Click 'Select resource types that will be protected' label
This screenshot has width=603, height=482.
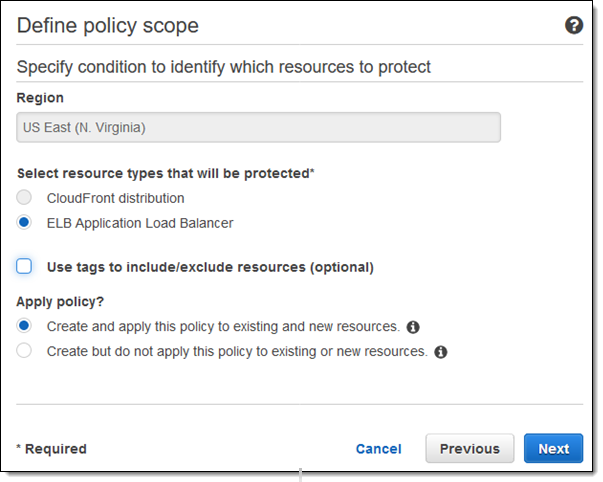pyautogui.click(x=165, y=173)
